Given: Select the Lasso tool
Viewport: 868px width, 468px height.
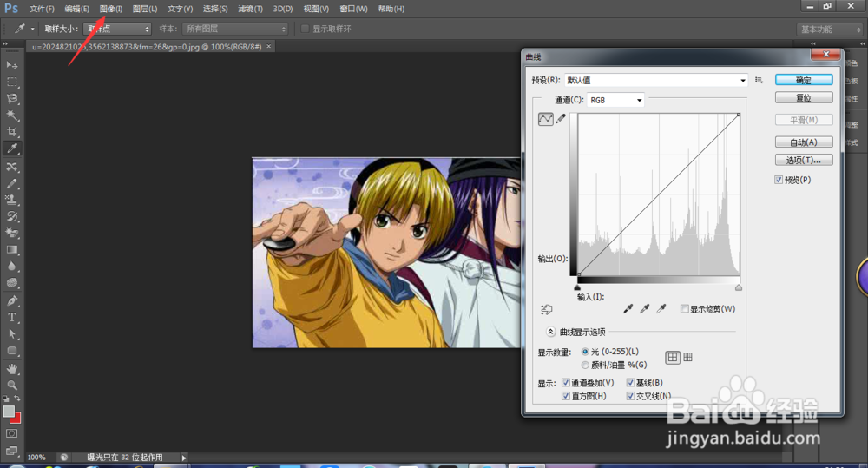Looking at the screenshot, I should (x=11, y=99).
